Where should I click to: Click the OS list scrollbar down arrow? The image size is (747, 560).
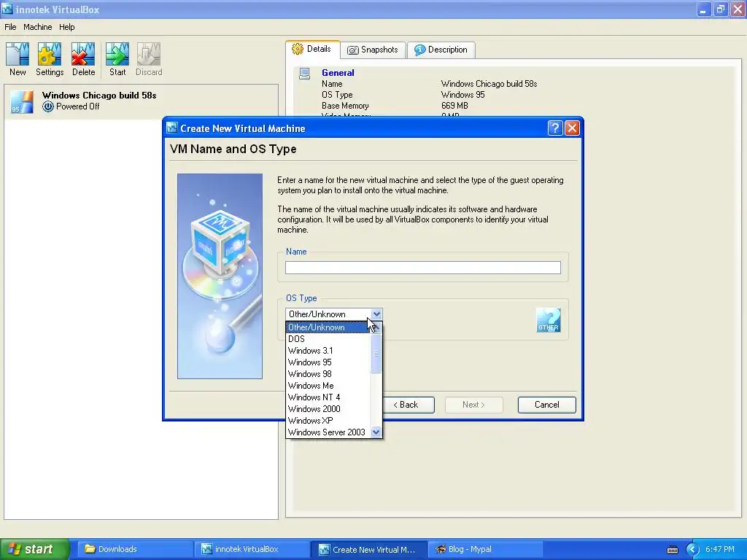376,432
